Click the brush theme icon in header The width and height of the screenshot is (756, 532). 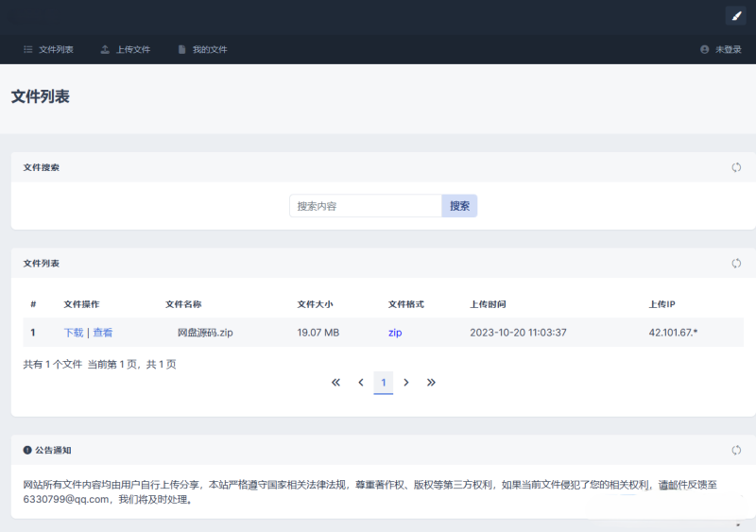(735, 15)
